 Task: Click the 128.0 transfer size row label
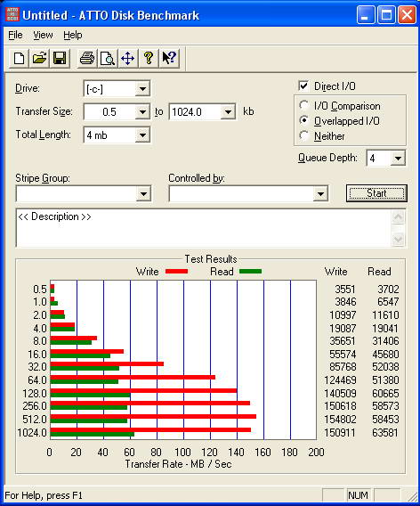pyautogui.click(x=35, y=394)
